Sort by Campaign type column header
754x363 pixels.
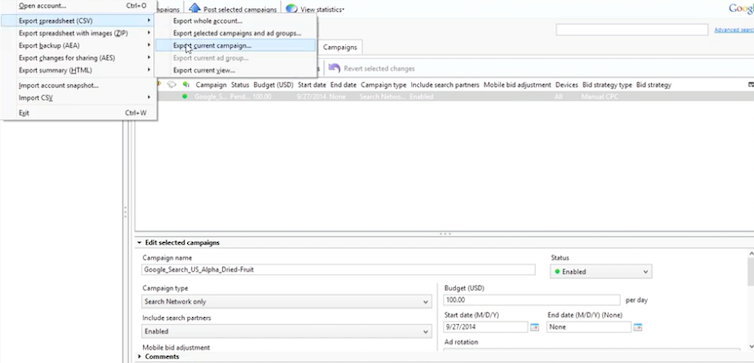[x=384, y=85]
